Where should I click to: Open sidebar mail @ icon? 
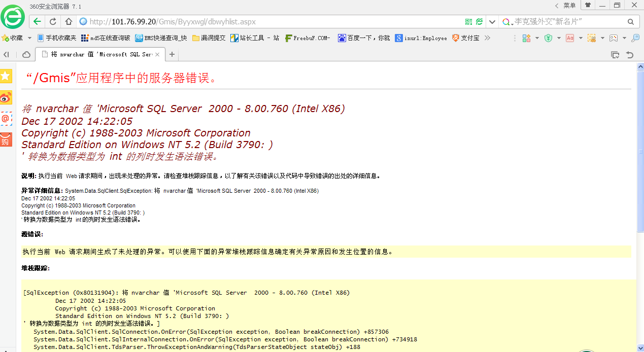pos(6,119)
